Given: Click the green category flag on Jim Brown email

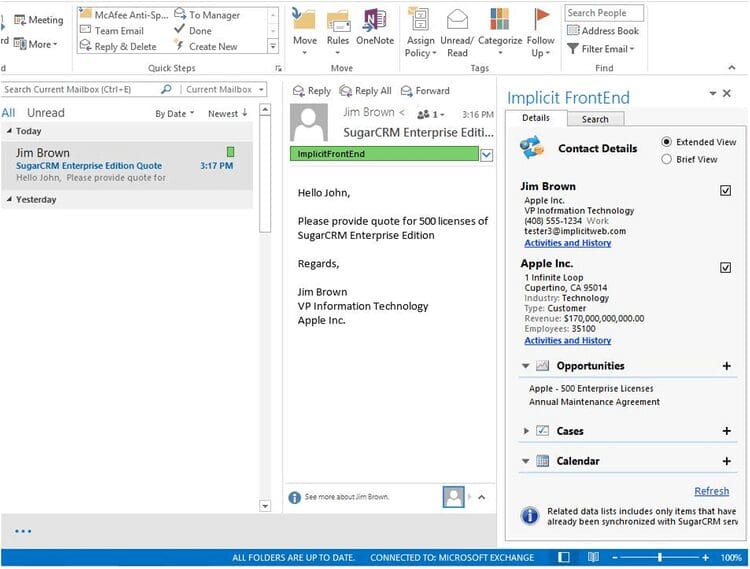Looking at the screenshot, I should (x=231, y=152).
